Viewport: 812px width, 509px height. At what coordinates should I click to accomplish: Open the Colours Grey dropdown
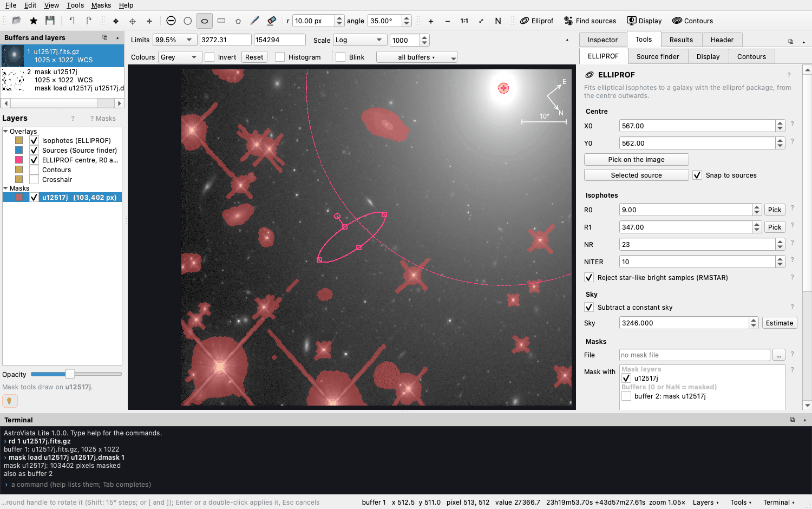click(180, 57)
